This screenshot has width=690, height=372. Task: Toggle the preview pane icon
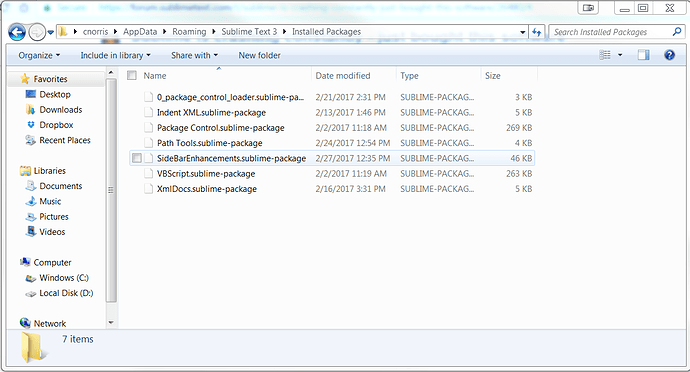(643, 55)
